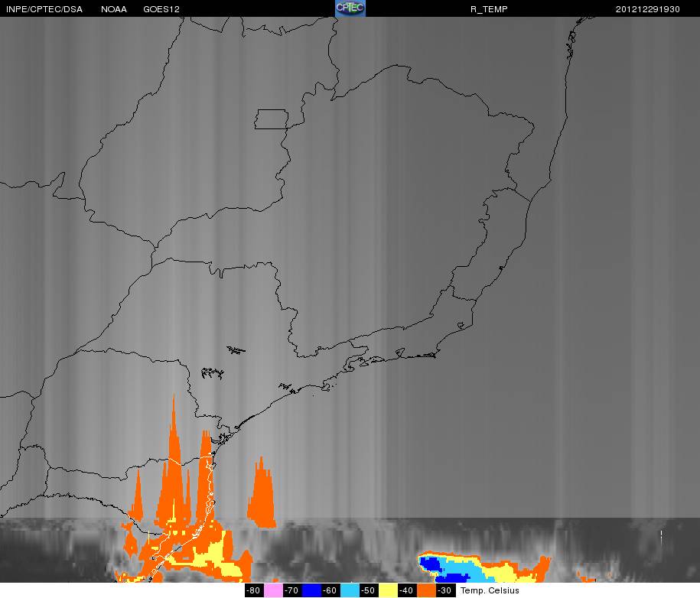The width and height of the screenshot is (700, 598).
Task: Pick the pink legend color swatch
Action: [x=273, y=590]
